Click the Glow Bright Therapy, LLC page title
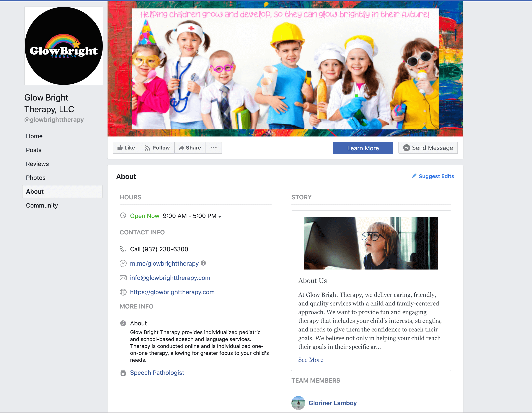Viewport: 532px width, 419px height. (49, 103)
